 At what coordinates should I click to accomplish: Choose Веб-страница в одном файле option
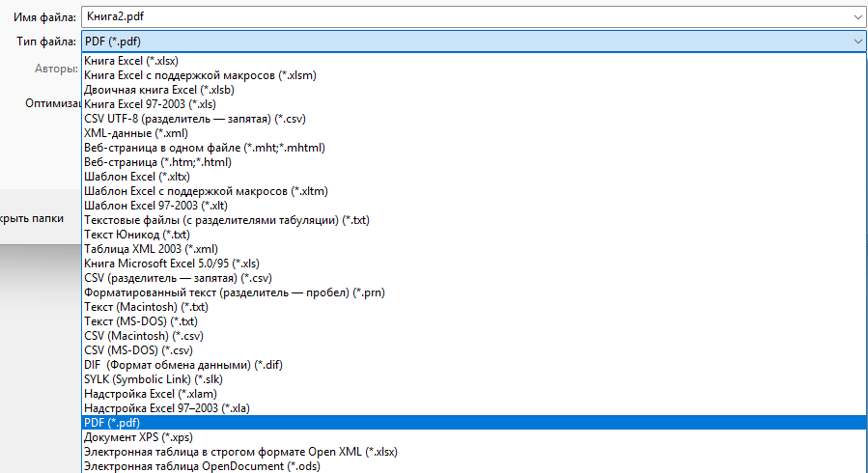474,148
